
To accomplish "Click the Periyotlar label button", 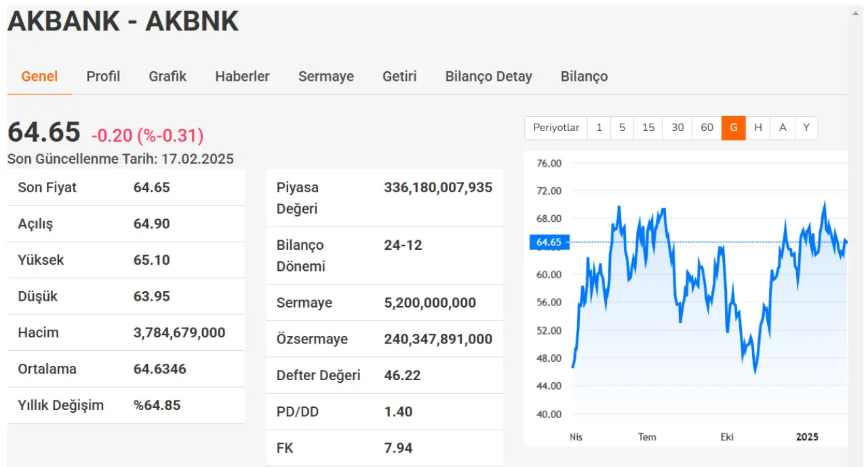I will click(556, 128).
